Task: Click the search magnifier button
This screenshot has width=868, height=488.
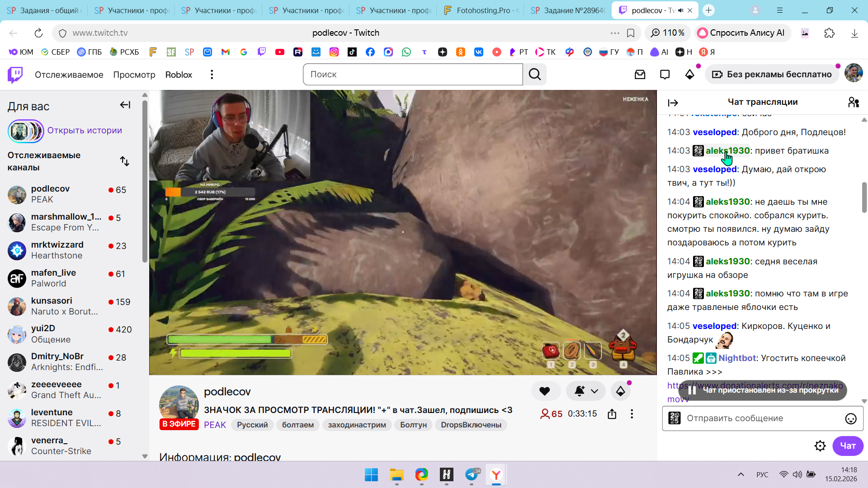Action: [535, 75]
